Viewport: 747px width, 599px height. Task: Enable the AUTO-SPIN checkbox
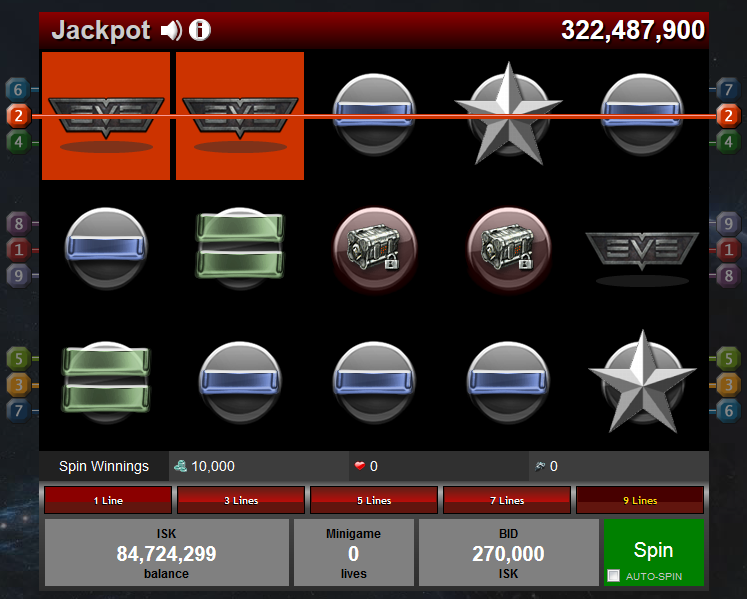[614, 576]
